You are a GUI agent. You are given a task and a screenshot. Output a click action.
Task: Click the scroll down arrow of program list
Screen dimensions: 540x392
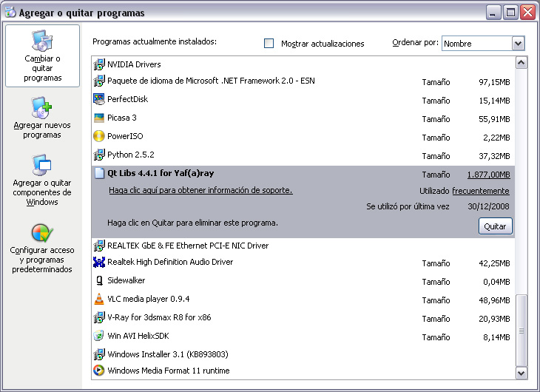coord(521,374)
